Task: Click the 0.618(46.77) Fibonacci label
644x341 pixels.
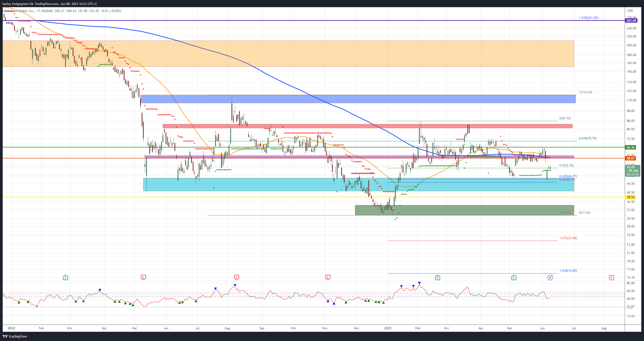Action: pyautogui.click(x=568, y=176)
